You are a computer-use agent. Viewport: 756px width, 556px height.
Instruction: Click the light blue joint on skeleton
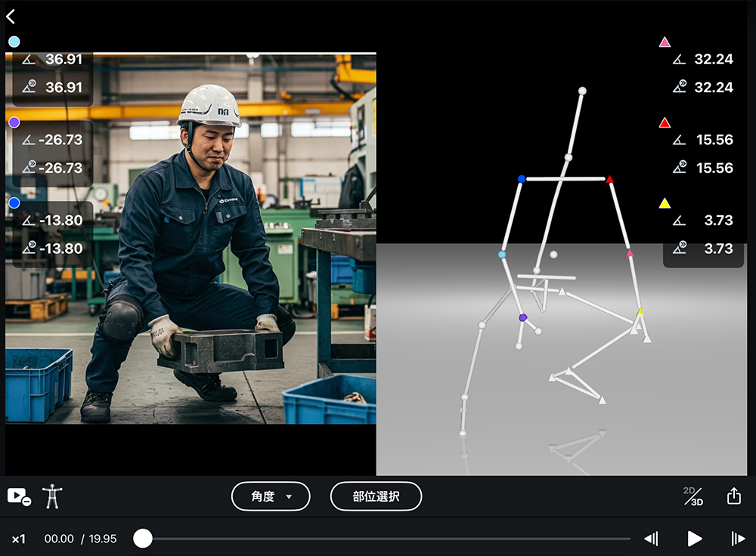pyautogui.click(x=502, y=255)
